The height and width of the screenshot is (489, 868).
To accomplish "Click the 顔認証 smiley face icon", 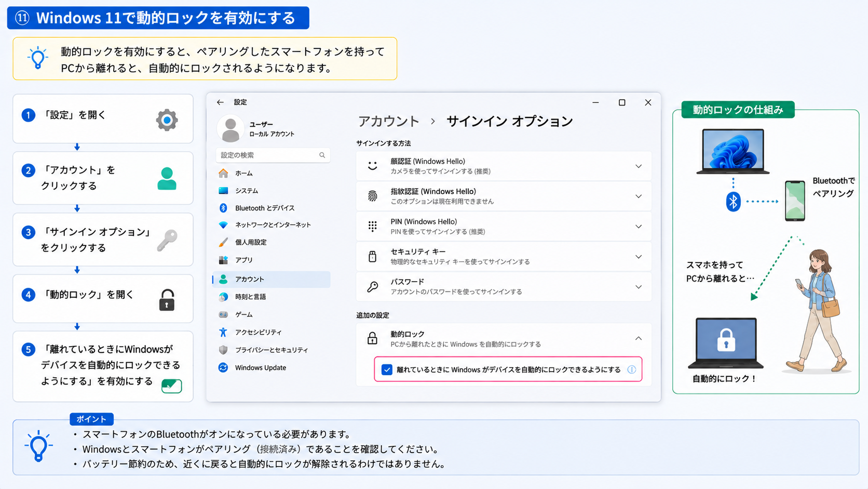I will tap(373, 166).
